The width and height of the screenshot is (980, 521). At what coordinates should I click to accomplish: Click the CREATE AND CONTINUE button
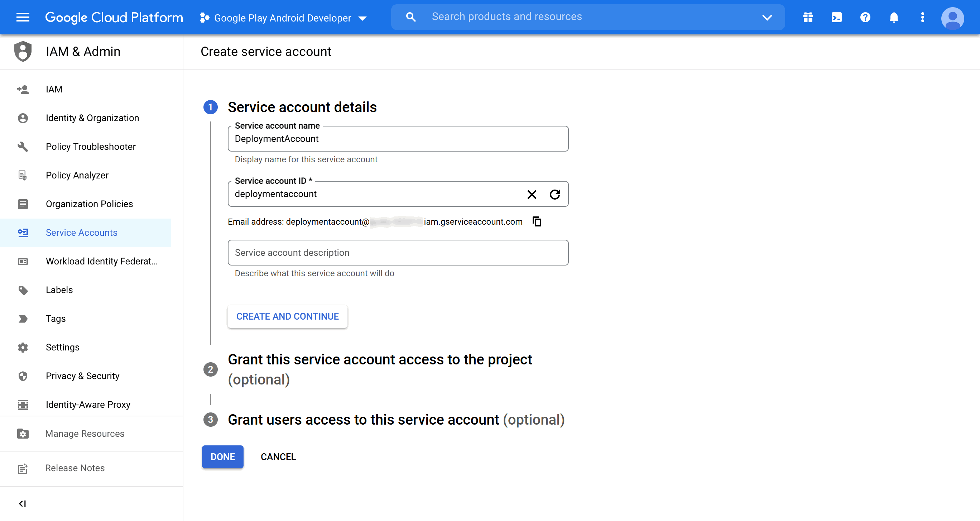[x=287, y=316]
